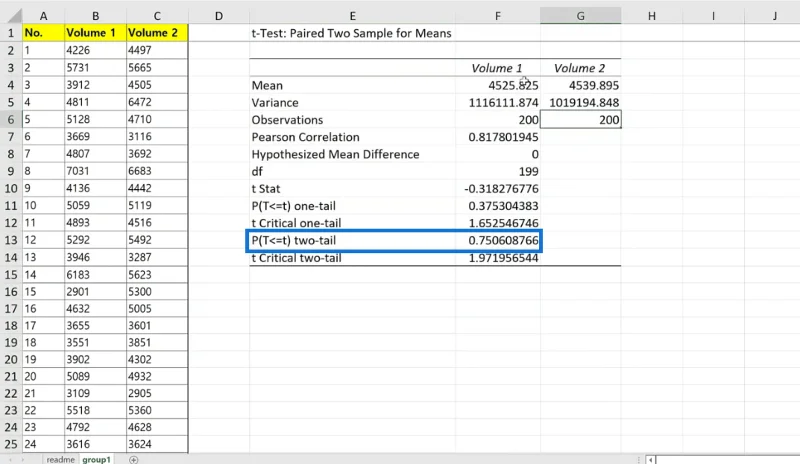Screen dimensions: 800x464
Task: Select column I header
Action: (x=713, y=16)
